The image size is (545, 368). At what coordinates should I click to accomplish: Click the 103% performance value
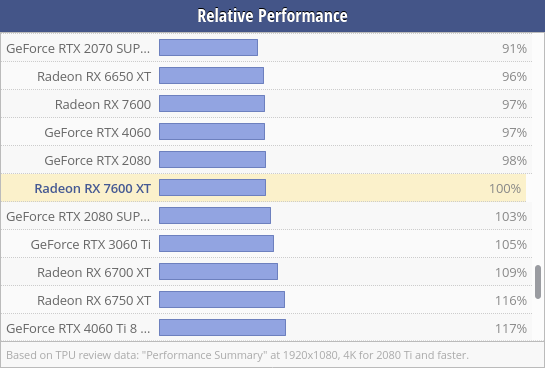tap(511, 216)
